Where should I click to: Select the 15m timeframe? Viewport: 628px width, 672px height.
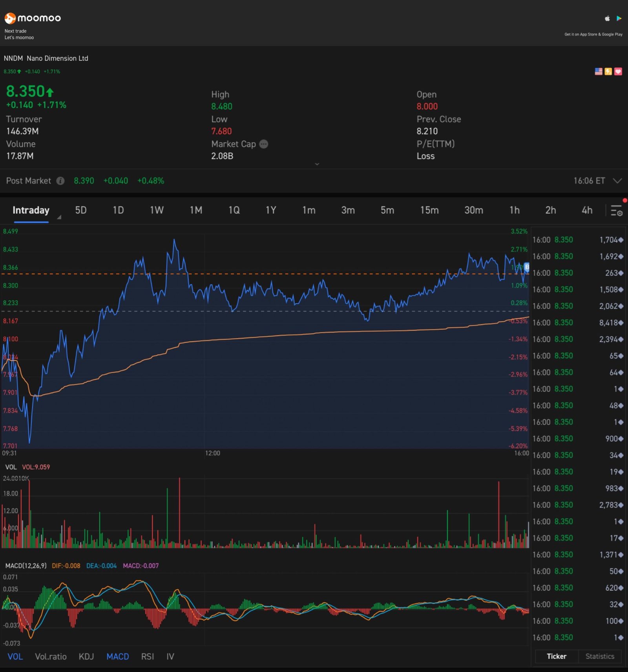pos(429,210)
